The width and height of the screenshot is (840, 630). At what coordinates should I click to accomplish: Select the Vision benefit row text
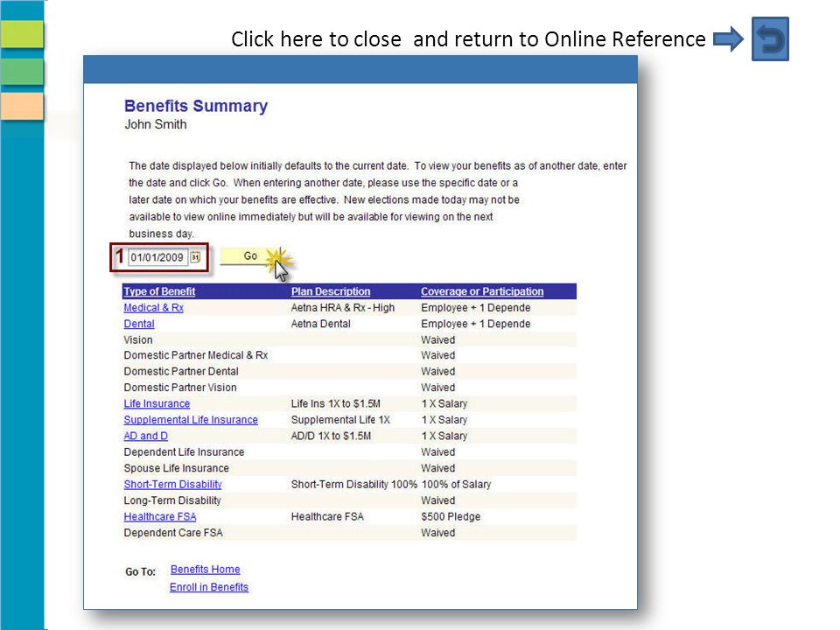138,339
